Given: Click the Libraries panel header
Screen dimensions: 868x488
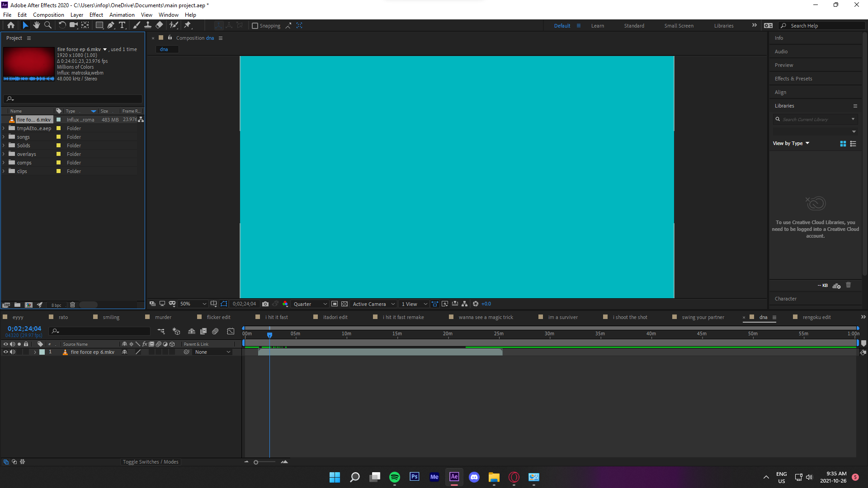Looking at the screenshot, I should coord(785,105).
